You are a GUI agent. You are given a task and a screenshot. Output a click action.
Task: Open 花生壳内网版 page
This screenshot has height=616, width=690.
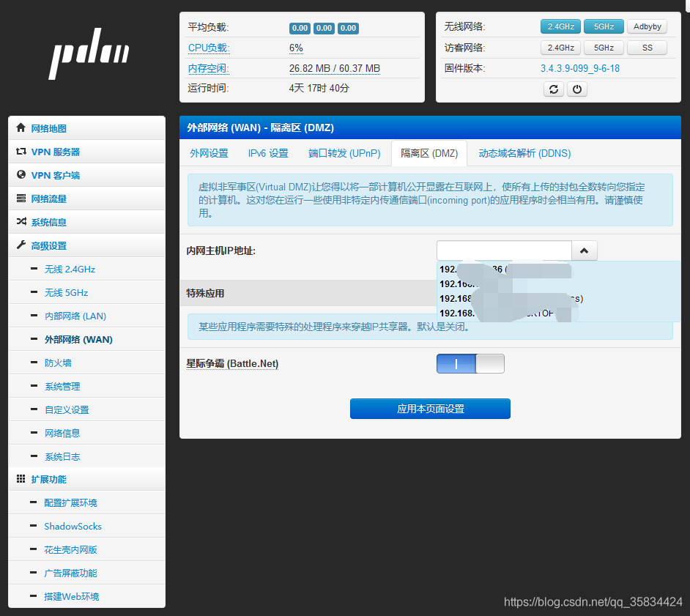point(86,549)
